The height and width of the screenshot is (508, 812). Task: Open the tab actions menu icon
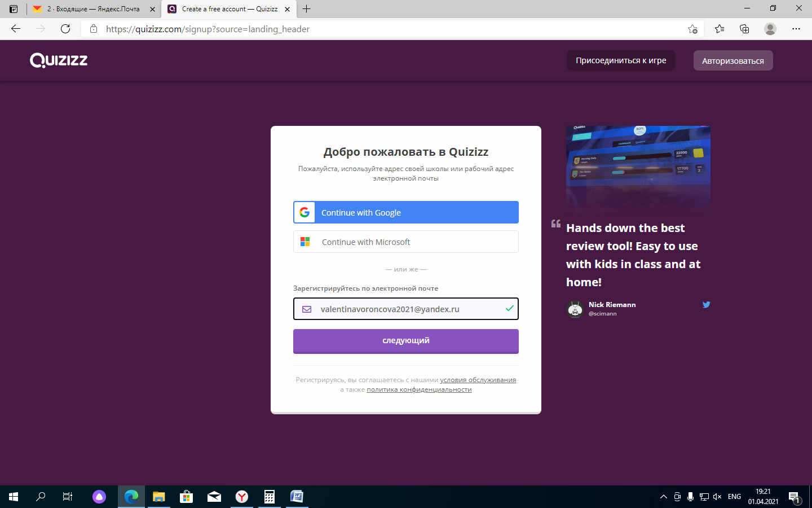pos(14,9)
